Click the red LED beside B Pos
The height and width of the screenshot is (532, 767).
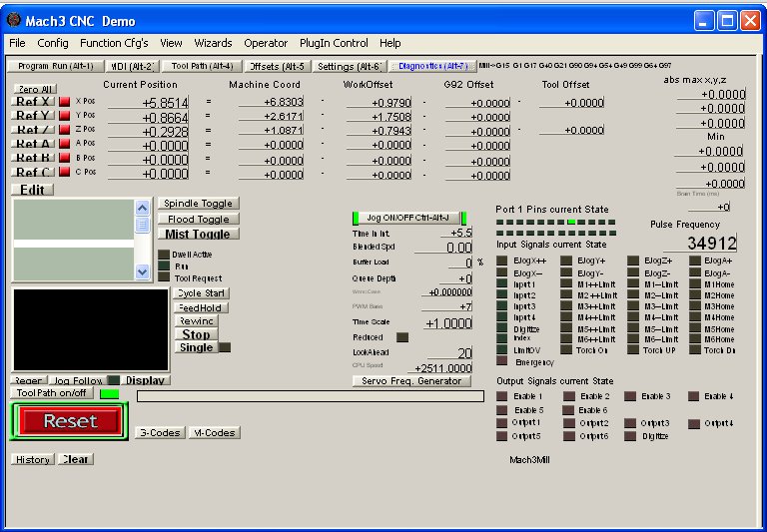coord(65,158)
